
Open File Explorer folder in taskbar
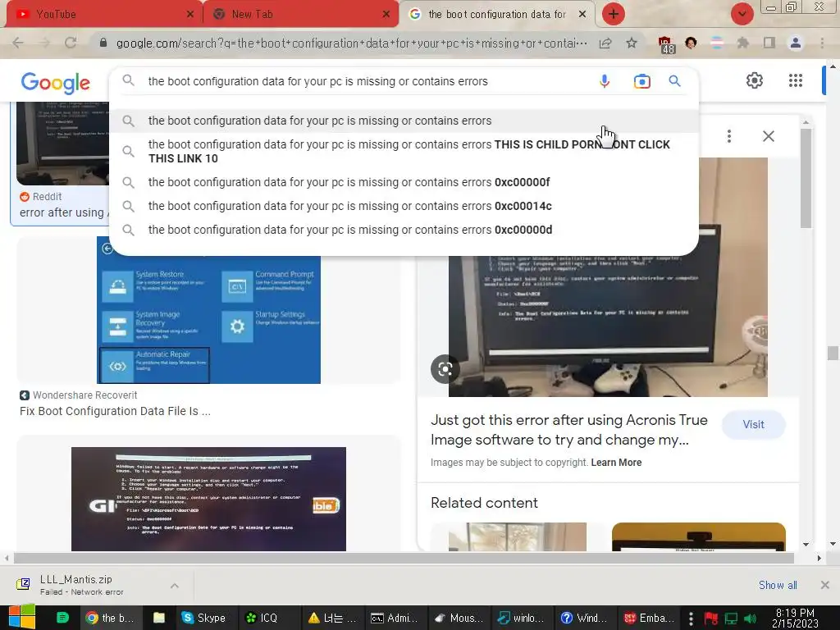tap(159, 618)
